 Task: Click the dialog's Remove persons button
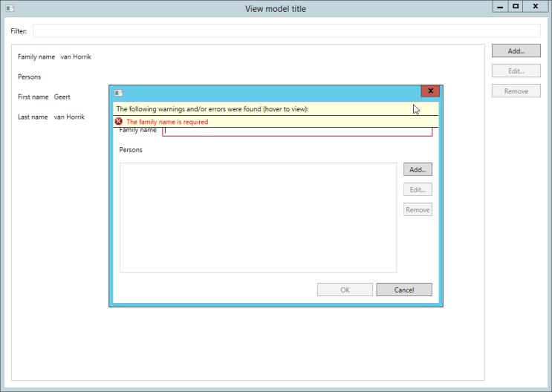[418, 209]
